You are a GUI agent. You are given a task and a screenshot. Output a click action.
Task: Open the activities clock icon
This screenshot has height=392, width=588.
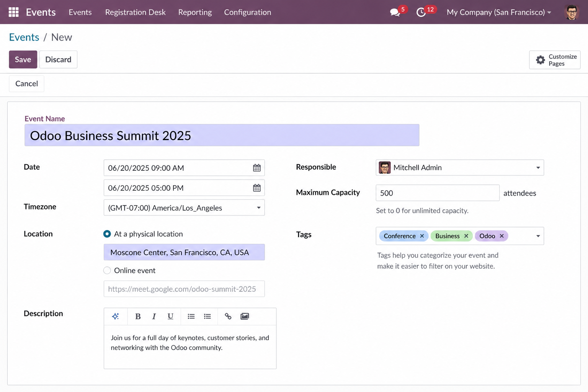(421, 13)
